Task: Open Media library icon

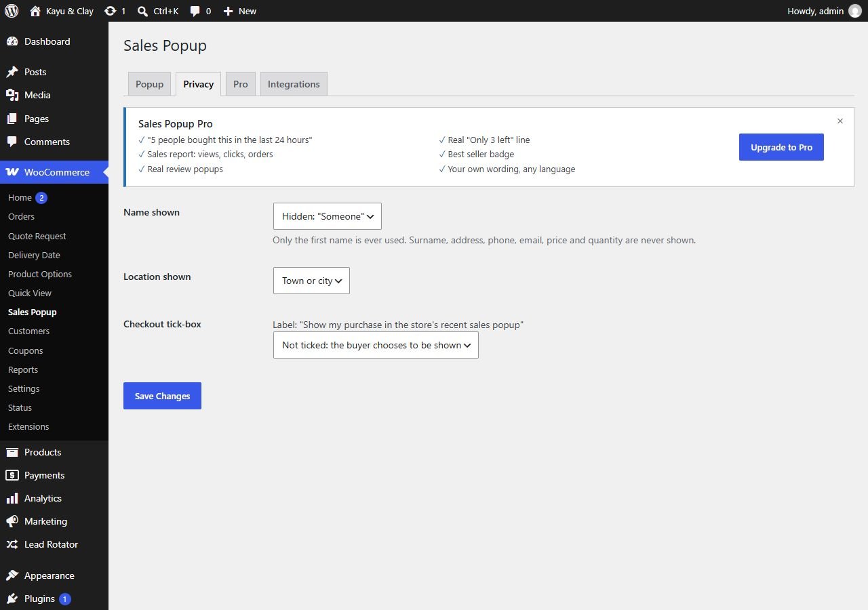Action: pos(12,95)
